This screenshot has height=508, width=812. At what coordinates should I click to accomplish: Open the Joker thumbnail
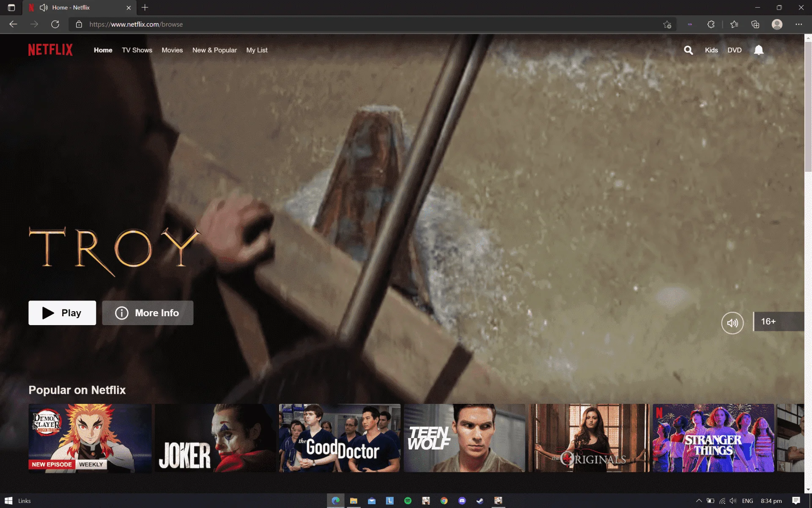pyautogui.click(x=215, y=438)
